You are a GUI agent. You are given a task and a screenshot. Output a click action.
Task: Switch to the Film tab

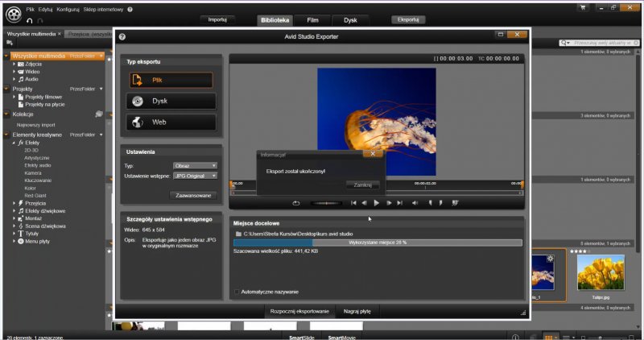pyautogui.click(x=311, y=19)
